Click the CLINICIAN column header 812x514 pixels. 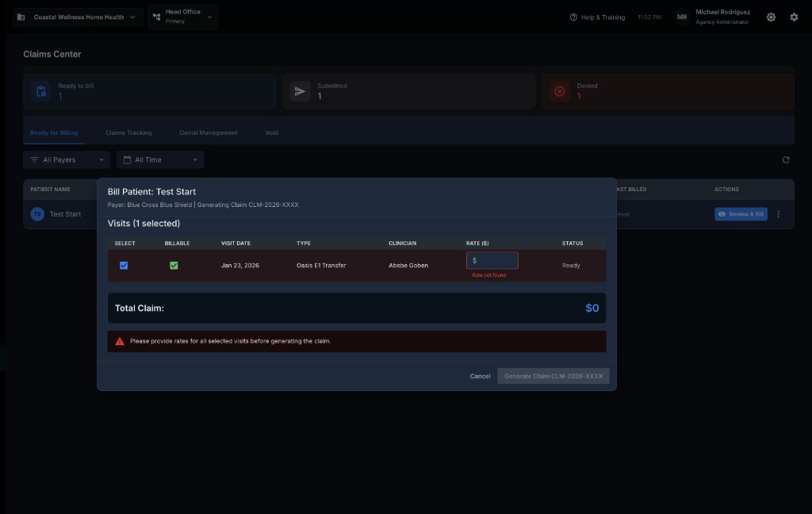point(402,243)
